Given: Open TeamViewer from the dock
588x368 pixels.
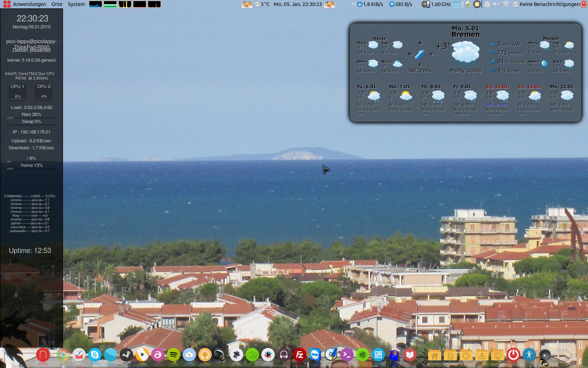Looking at the screenshot, I should tap(315, 355).
